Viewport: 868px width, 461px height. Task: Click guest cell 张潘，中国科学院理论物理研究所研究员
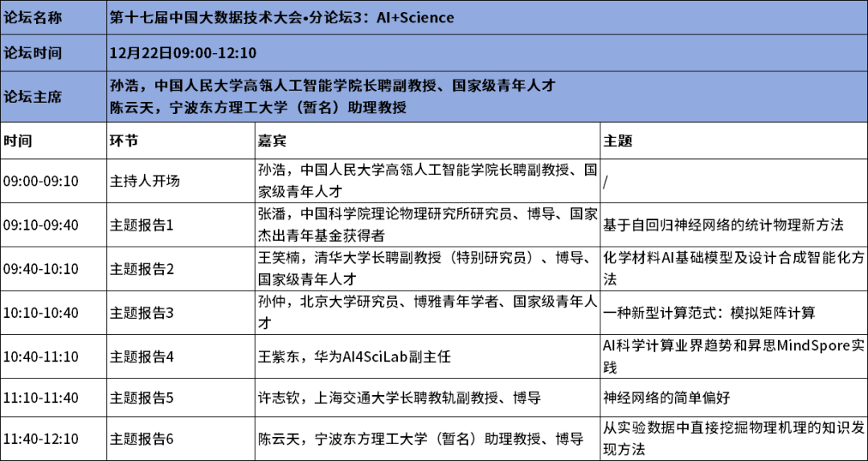[x=428, y=225]
